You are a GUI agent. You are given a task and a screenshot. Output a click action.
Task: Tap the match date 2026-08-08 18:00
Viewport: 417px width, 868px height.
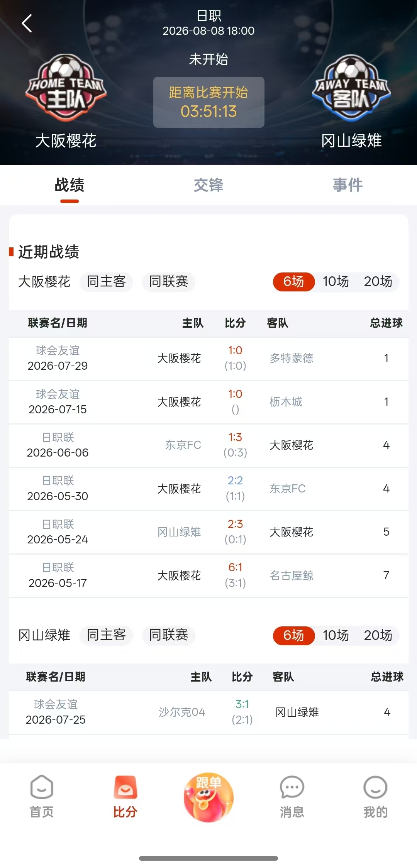pyautogui.click(x=208, y=31)
